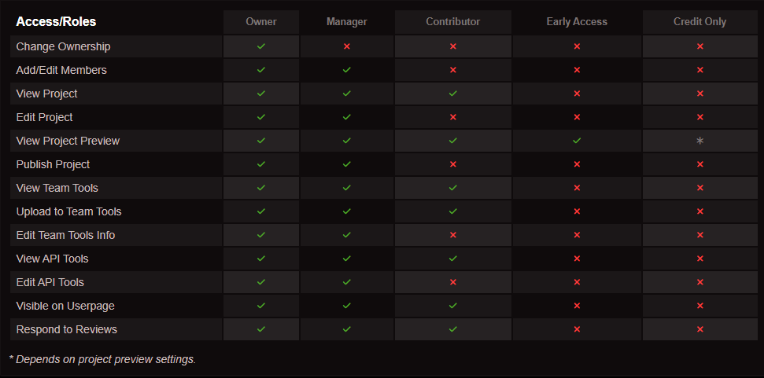Click the Contributor checkmark for Upload to Team Tools

point(453,211)
